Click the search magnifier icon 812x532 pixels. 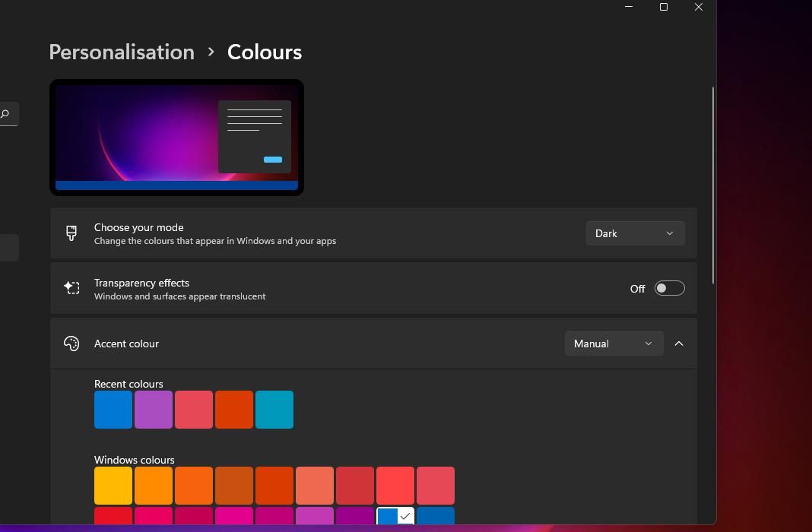tap(5, 114)
